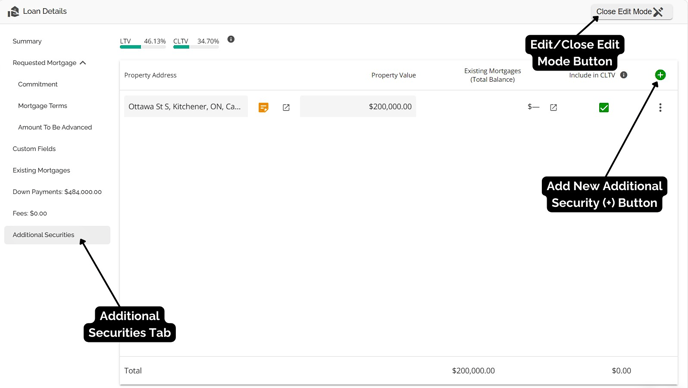
Task: Open the Summary section
Action: pos(27,41)
